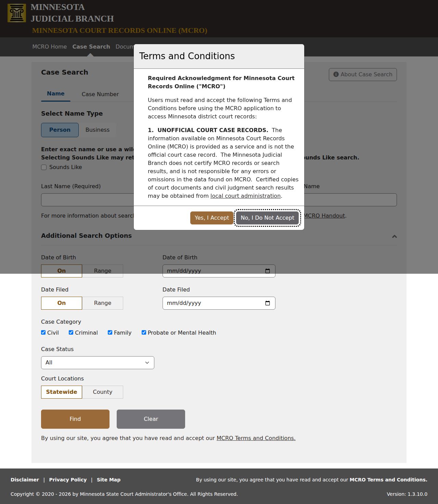Open the footer Disclaimer link
438x504 pixels.
[x=25, y=480]
